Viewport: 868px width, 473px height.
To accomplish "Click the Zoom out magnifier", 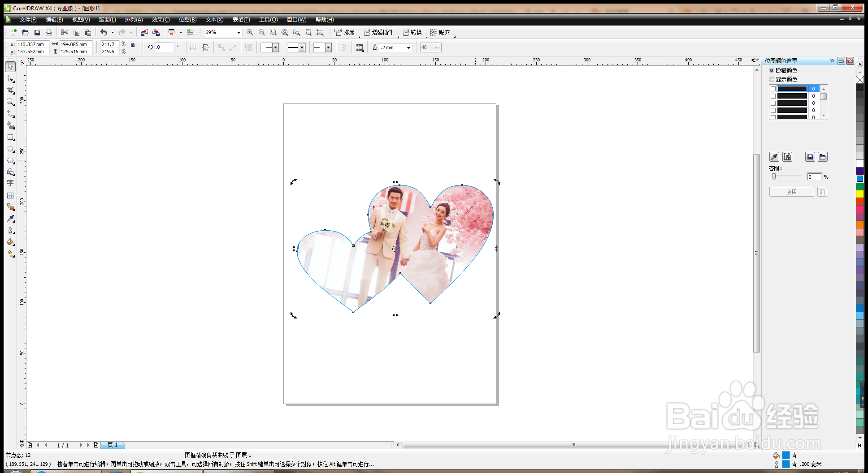I will [x=262, y=32].
